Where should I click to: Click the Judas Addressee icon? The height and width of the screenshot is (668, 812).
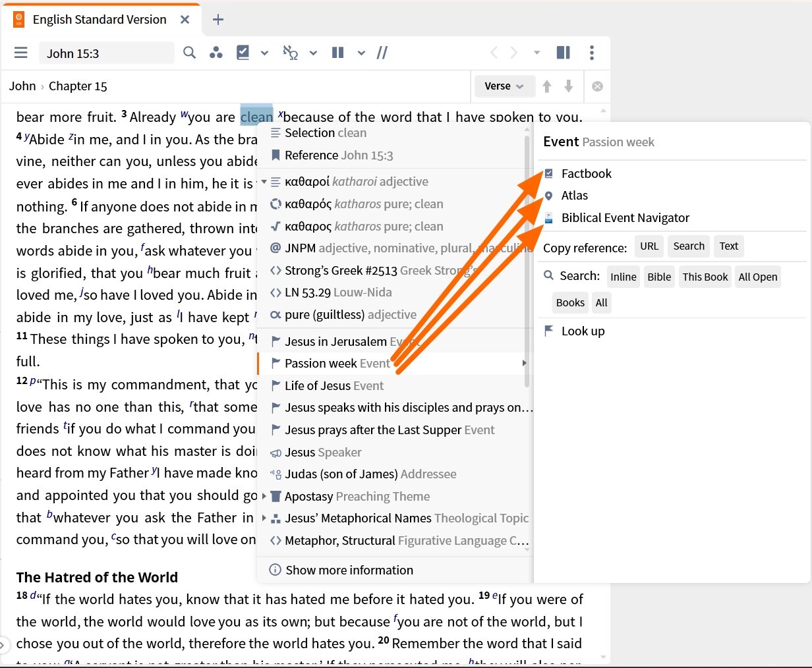click(x=276, y=474)
